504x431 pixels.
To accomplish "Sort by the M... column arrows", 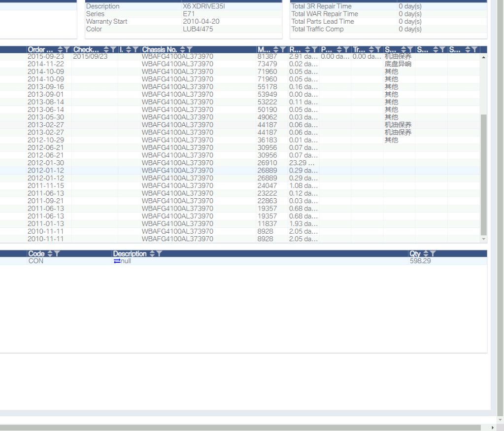I will [x=276, y=49].
